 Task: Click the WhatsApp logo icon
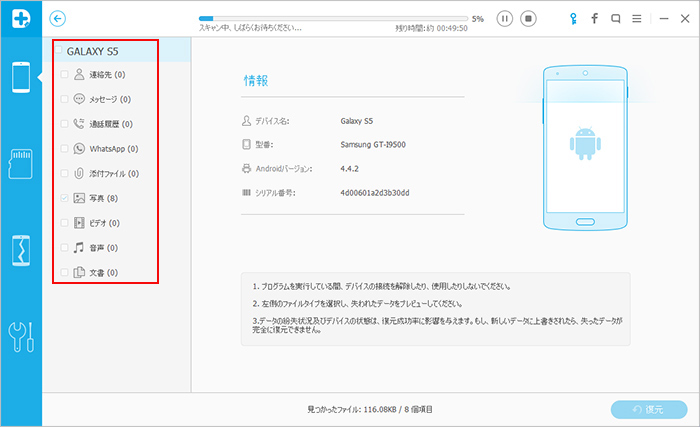point(79,148)
